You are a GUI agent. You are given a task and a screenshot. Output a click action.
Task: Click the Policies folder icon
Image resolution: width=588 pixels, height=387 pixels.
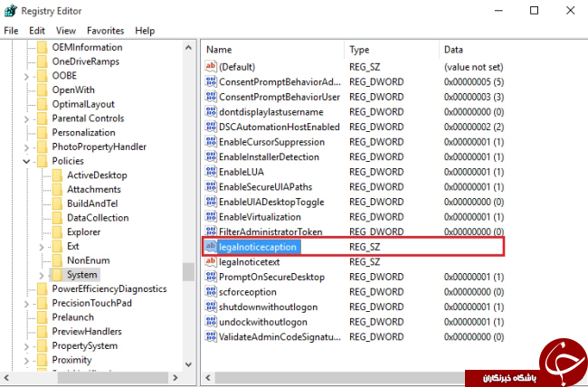pos(42,161)
